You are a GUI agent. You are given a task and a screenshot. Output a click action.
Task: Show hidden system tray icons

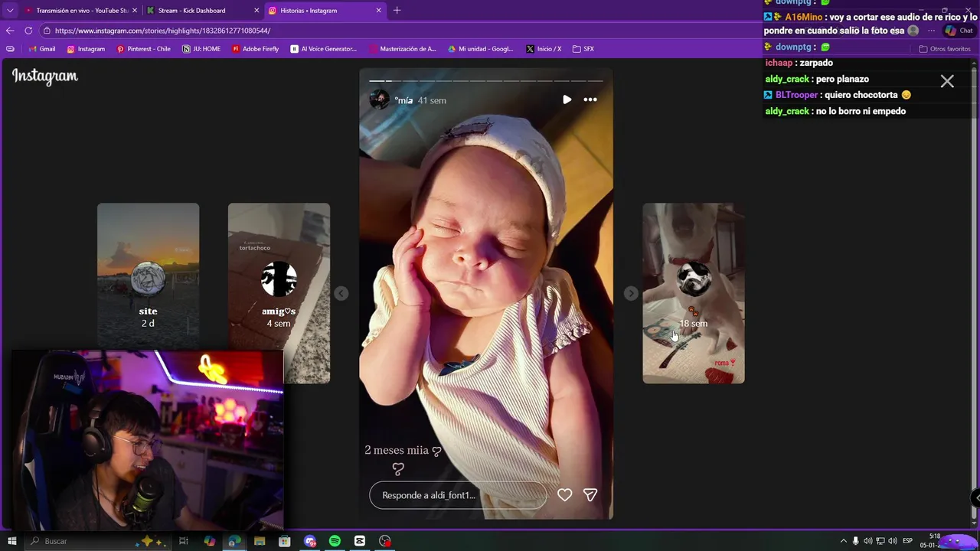point(843,541)
